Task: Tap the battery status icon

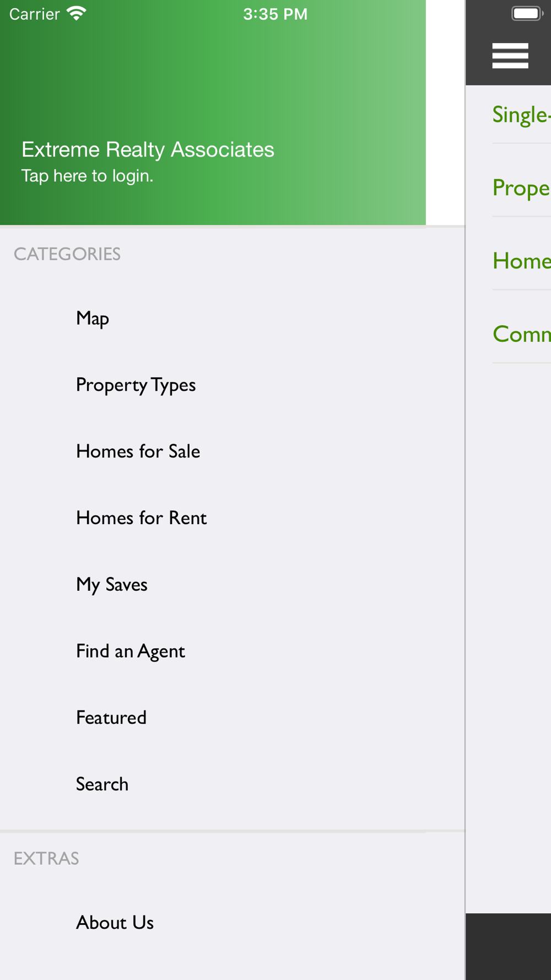Action: tap(527, 13)
